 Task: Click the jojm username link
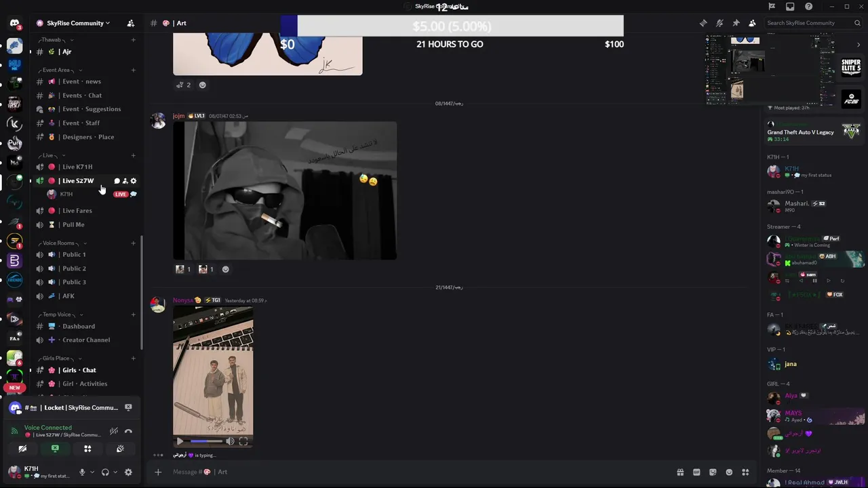coord(178,116)
